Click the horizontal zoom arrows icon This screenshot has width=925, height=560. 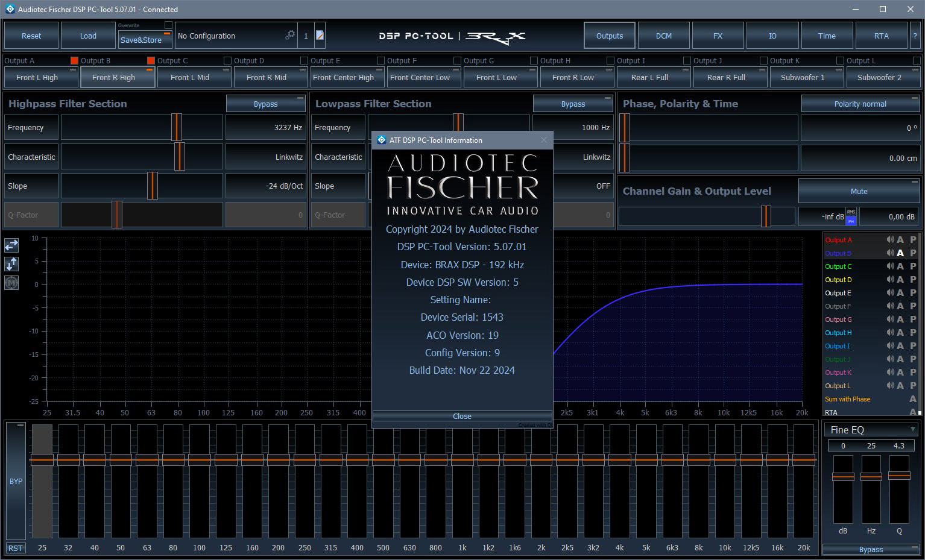pos(11,245)
